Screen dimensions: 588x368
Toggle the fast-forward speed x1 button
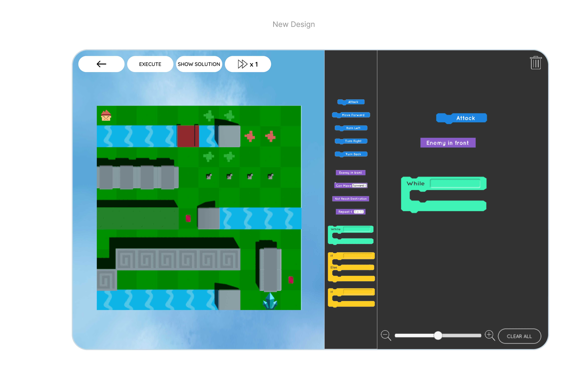click(248, 64)
